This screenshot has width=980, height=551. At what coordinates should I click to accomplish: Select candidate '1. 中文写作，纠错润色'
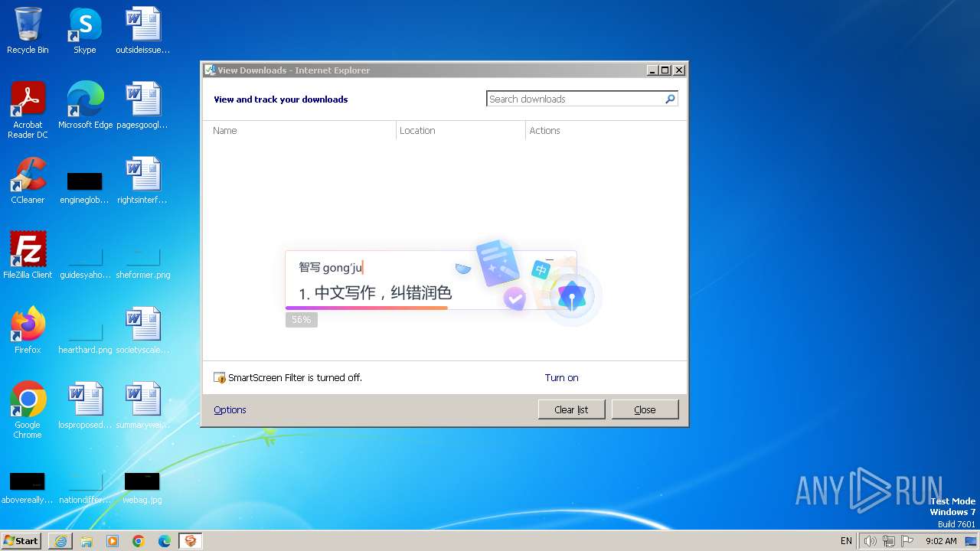(x=375, y=293)
